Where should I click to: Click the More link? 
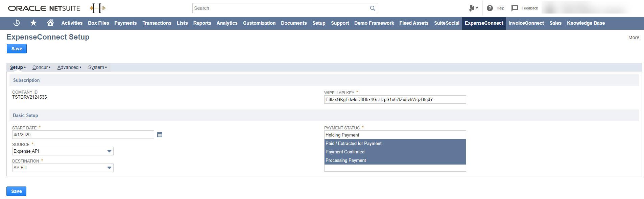pyautogui.click(x=634, y=38)
